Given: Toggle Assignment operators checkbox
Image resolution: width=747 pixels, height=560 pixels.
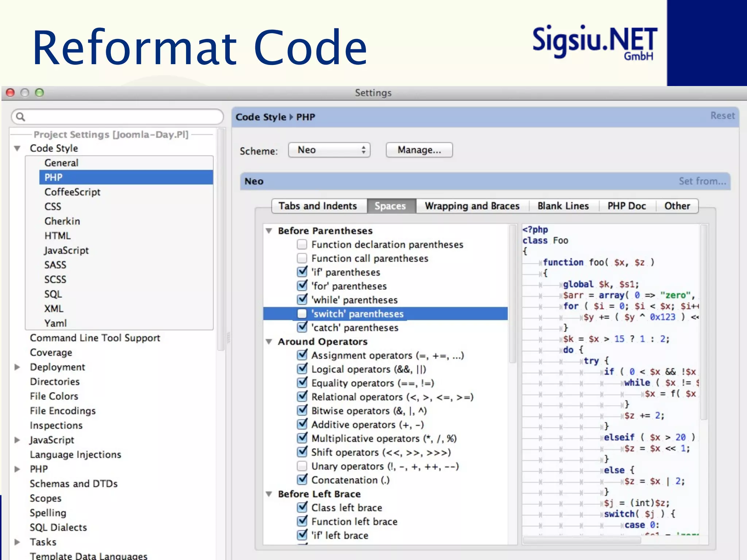Looking at the screenshot, I should pos(302,355).
